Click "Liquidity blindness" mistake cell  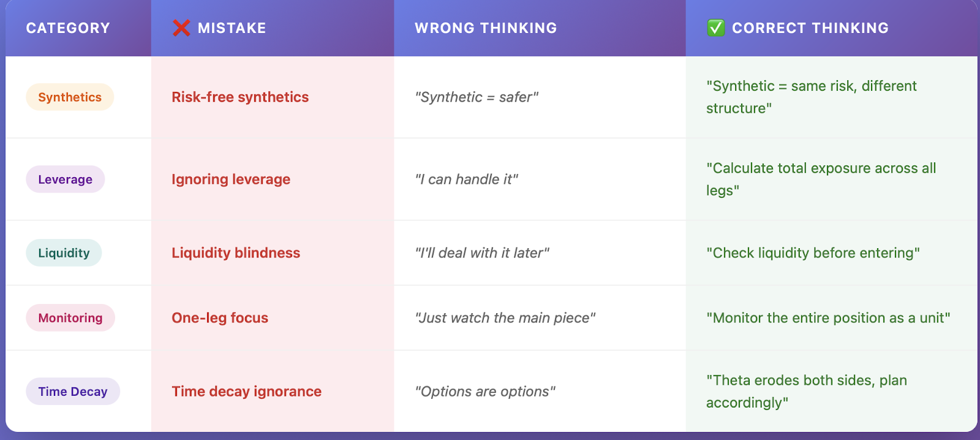236,253
